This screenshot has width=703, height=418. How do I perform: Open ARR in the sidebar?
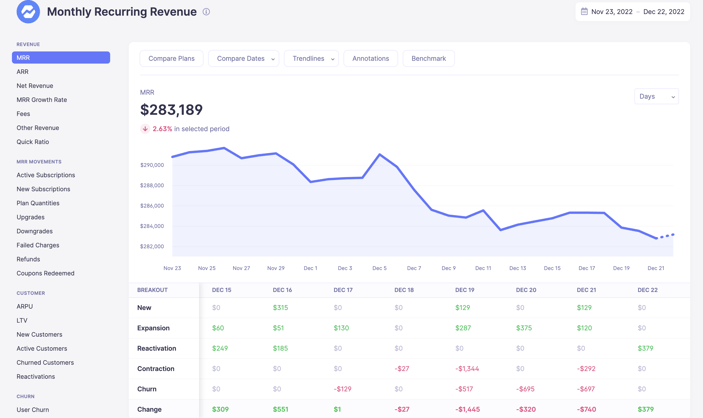click(22, 72)
